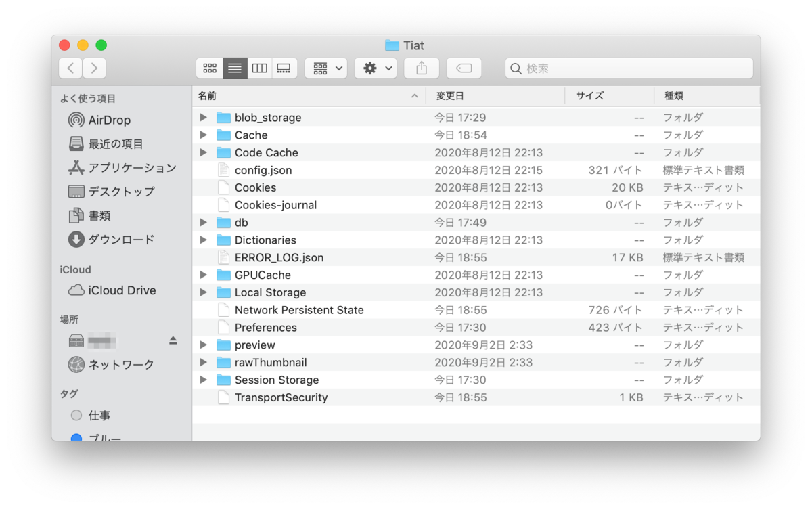Open iCloud Drive in the sidebar
This screenshot has height=509, width=812.
pyautogui.click(x=112, y=290)
